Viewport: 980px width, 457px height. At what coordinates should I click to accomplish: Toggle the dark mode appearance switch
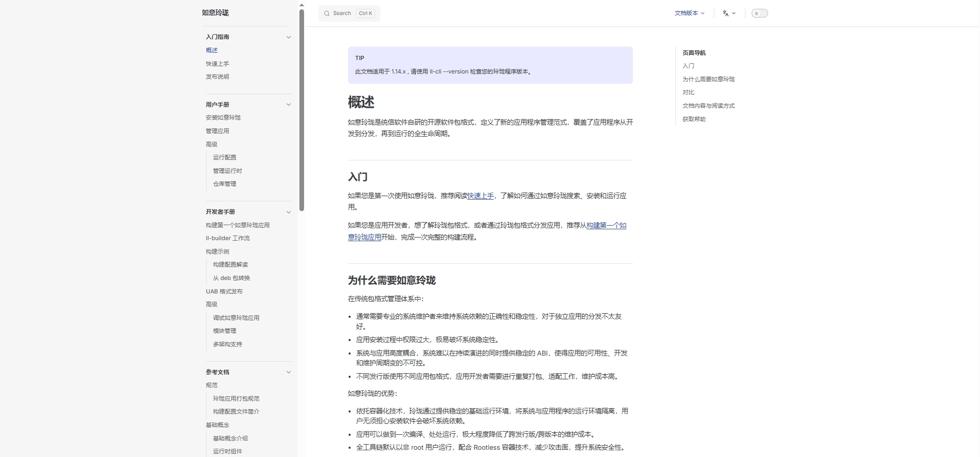759,13
